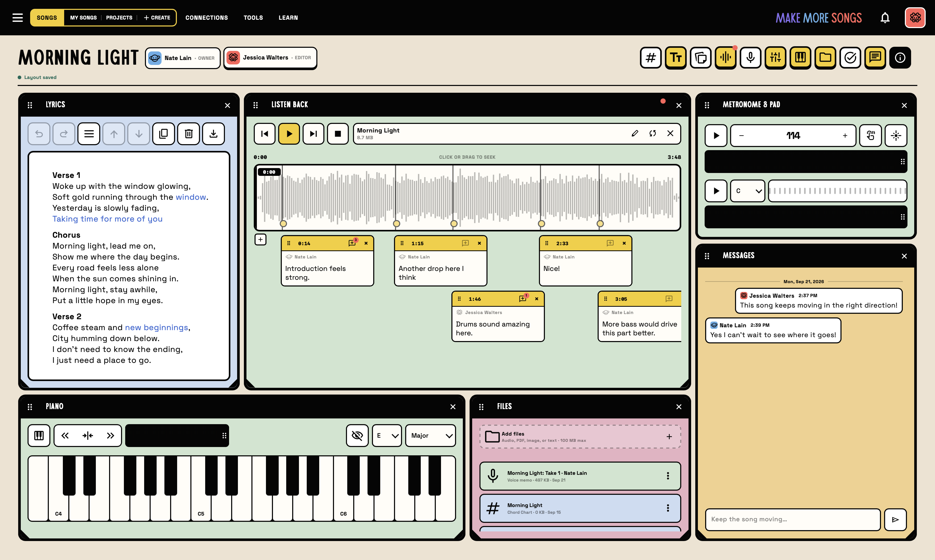Redo the lyrics edit
This screenshot has height=560, width=935.
click(x=64, y=134)
